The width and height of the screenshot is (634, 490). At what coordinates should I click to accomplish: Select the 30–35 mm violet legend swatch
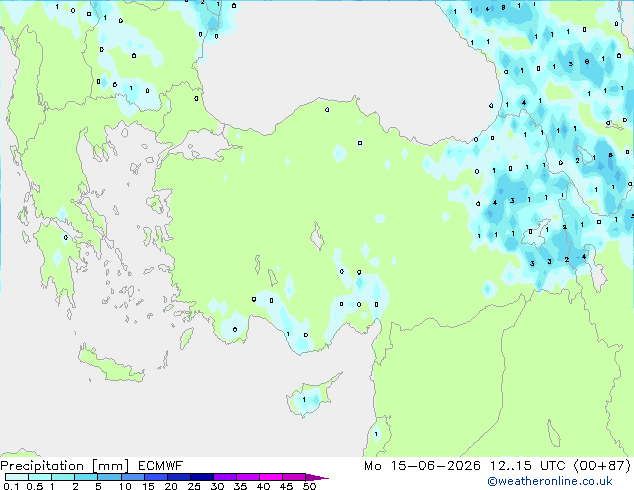click(225, 477)
